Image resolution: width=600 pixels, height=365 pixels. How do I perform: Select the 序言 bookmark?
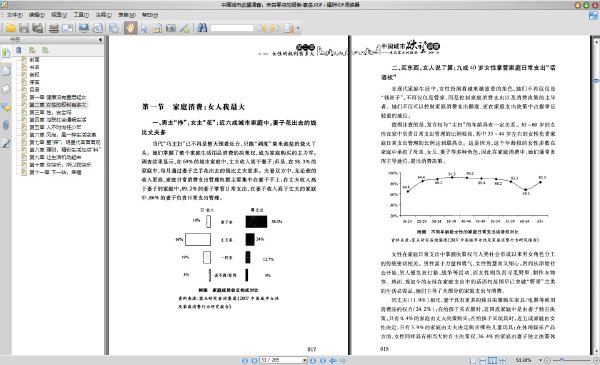(34, 82)
